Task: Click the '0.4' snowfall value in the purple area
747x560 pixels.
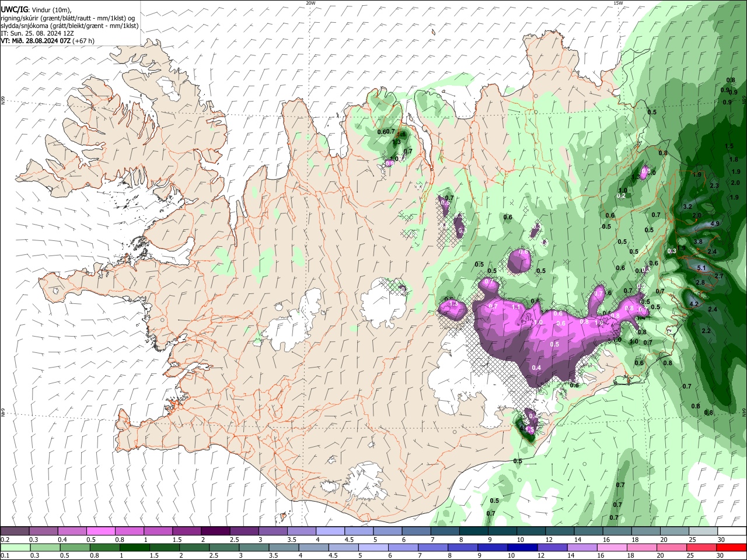Action: coord(536,367)
